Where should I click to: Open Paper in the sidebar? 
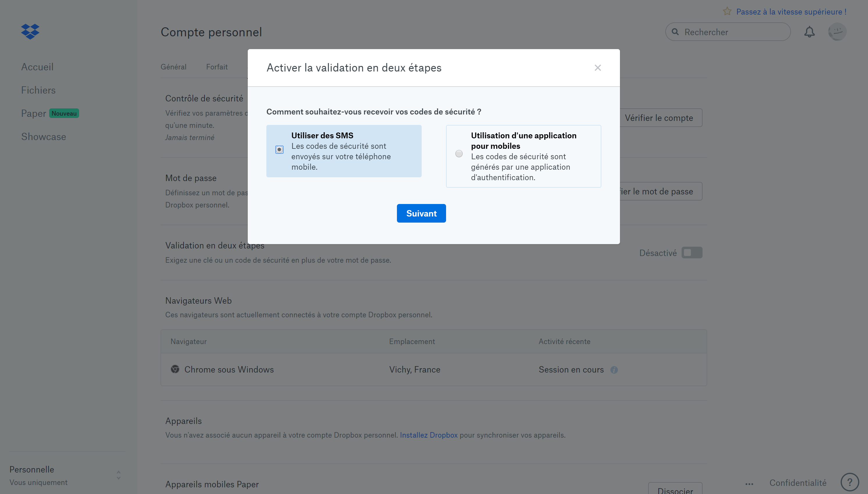coord(34,113)
